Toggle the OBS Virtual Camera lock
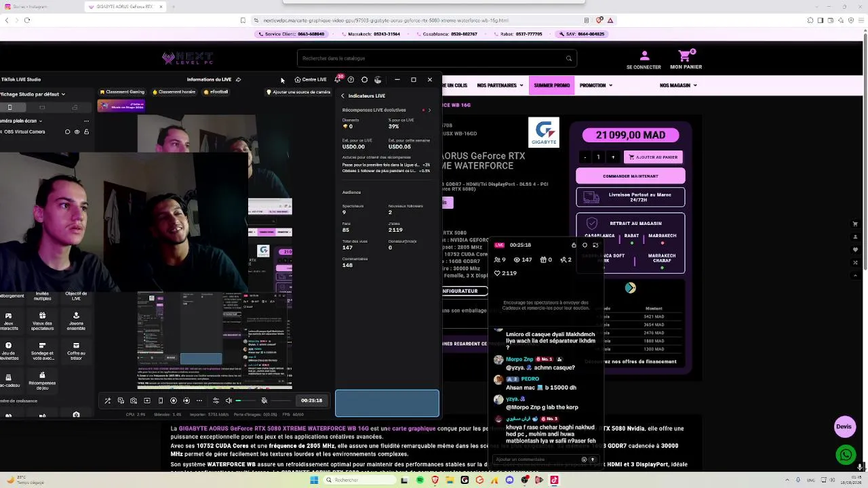Image resolution: width=868 pixels, height=488 pixels. coord(86,131)
